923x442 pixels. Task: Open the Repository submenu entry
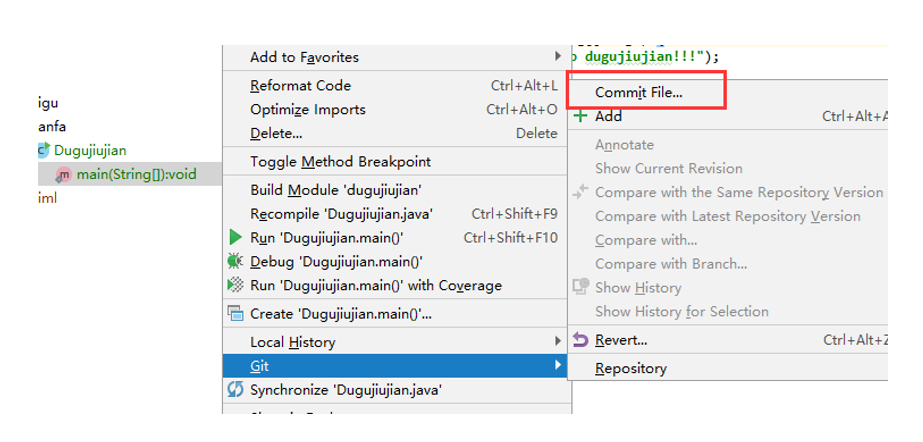(630, 368)
